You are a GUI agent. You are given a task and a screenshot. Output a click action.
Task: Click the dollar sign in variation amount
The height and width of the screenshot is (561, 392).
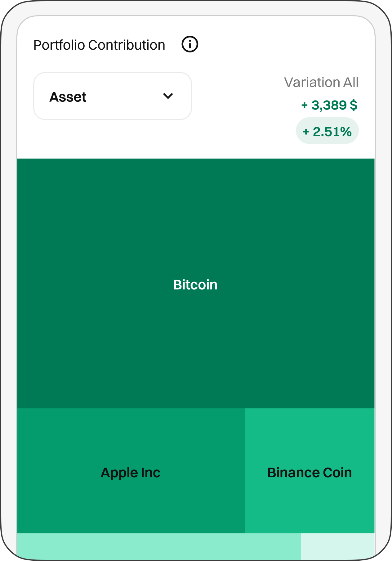(x=354, y=105)
